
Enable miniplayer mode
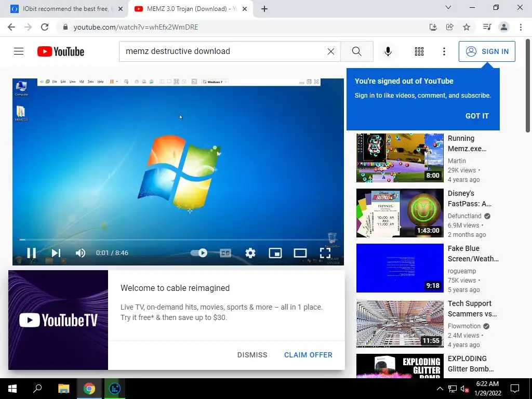point(275,253)
